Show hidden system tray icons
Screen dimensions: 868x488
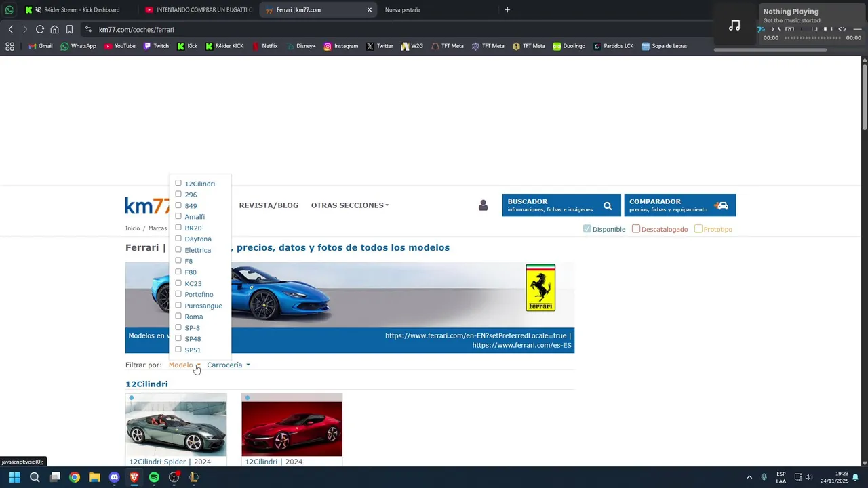(749, 477)
